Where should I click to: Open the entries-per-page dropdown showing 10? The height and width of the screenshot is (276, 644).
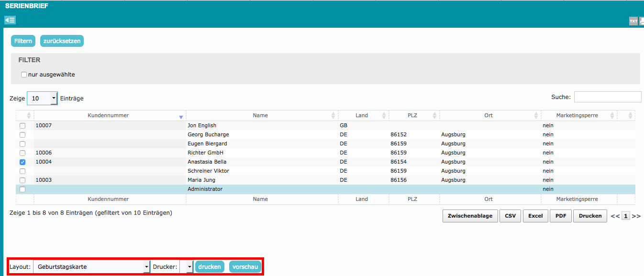pyautogui.click(x=42, y=99)
